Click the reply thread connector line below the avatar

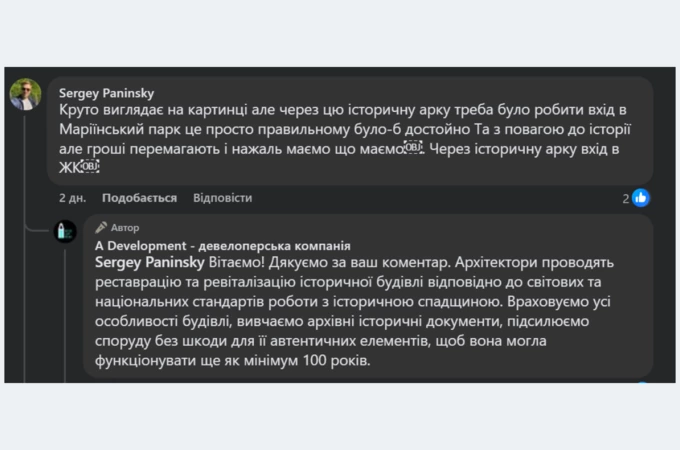point(65,310)
